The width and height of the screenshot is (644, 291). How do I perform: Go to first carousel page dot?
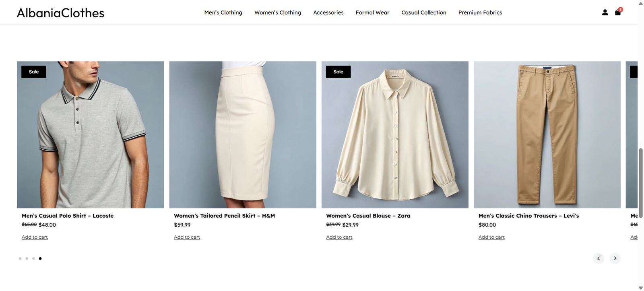[x=20, y=258]
